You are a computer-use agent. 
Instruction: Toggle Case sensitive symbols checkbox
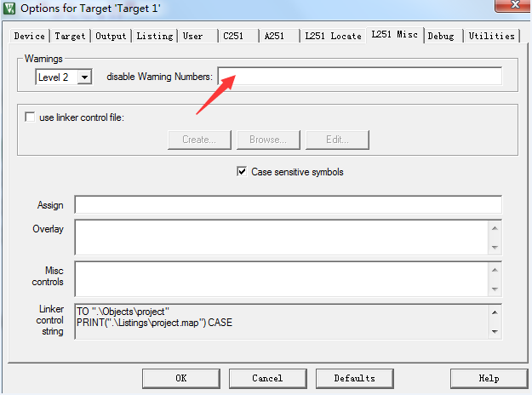coord(242,171)
